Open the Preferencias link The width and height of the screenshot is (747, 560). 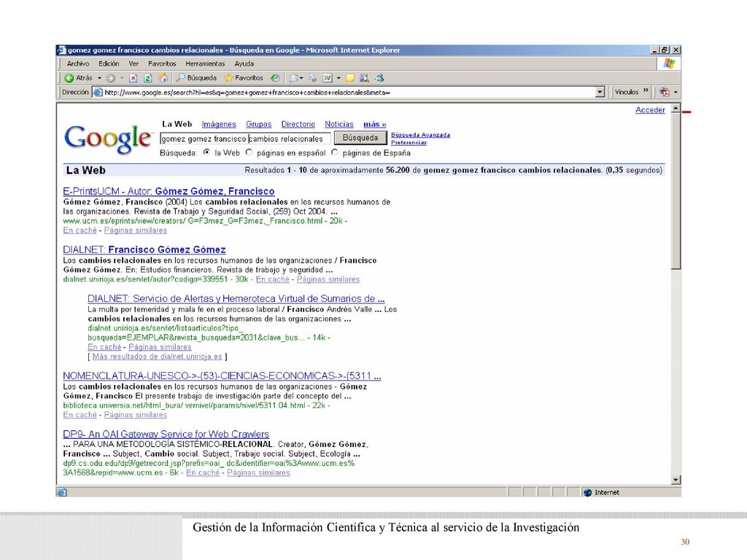coord(409,142)
